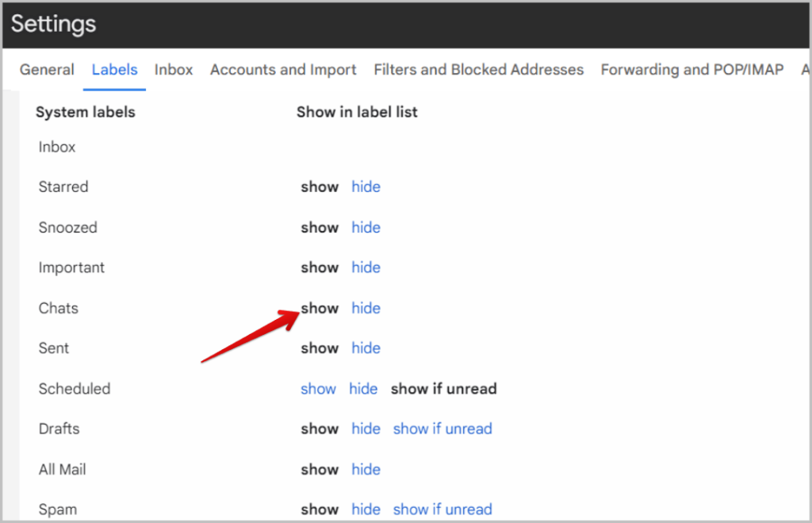Click the Scheduled system label name
This screenshot has width=812, height=523.
[x=75, y=389]
